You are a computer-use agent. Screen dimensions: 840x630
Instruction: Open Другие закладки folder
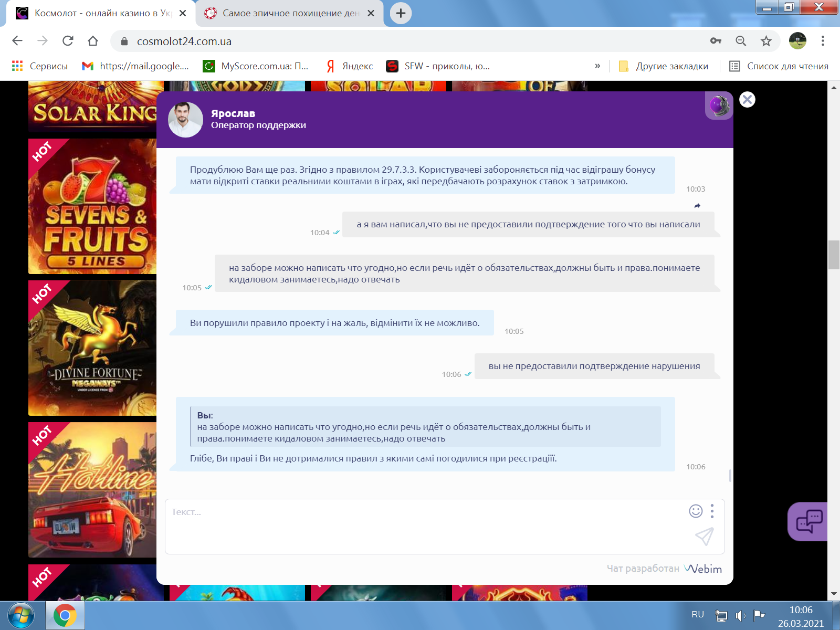(x=664, y=66)
